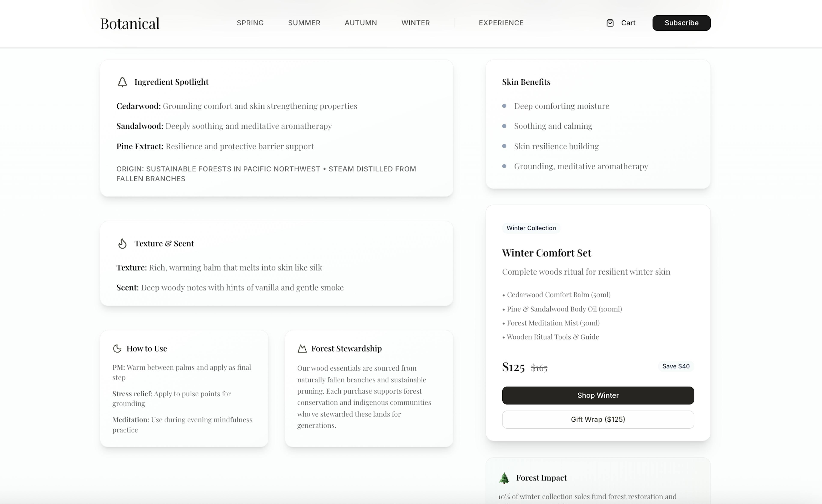Click the mountain icon beside Forest Stewardship
The image size is (822, 504).
pos(302,349)
